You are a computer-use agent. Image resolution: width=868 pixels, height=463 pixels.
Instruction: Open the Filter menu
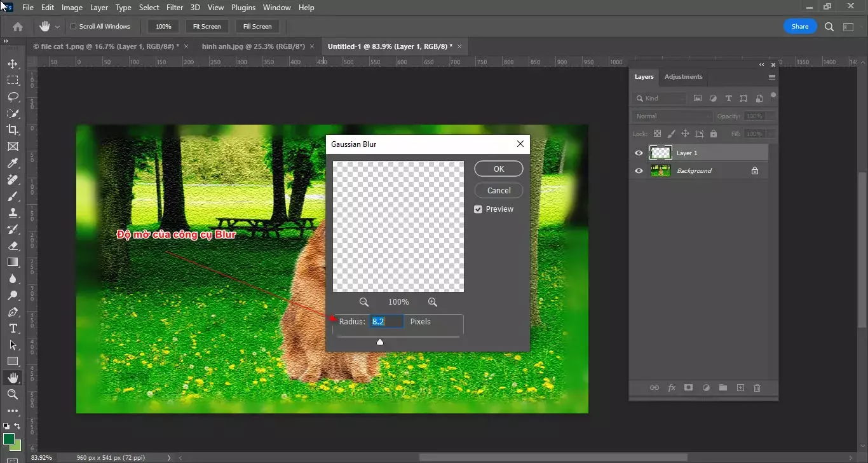pyautogui.click(x=174, y=7)
